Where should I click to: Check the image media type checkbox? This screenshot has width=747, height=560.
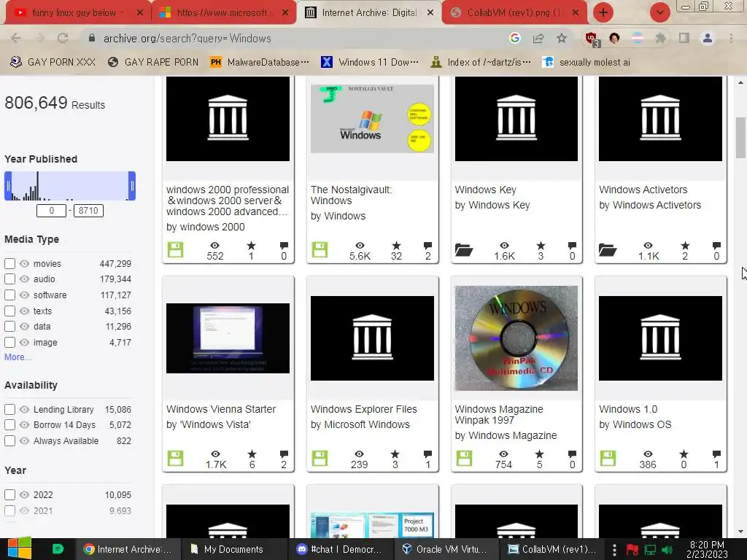click(x=9, y=343)
